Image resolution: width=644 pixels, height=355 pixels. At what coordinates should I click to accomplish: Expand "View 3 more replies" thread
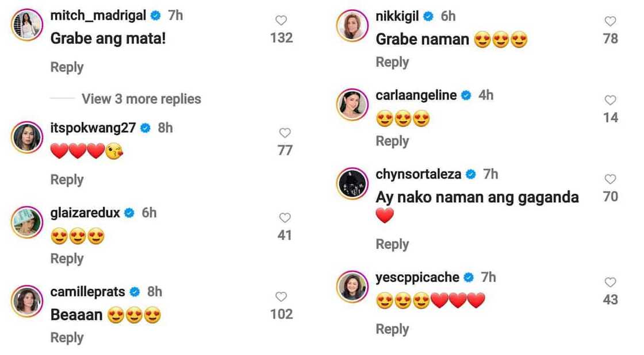pos(141,99)
